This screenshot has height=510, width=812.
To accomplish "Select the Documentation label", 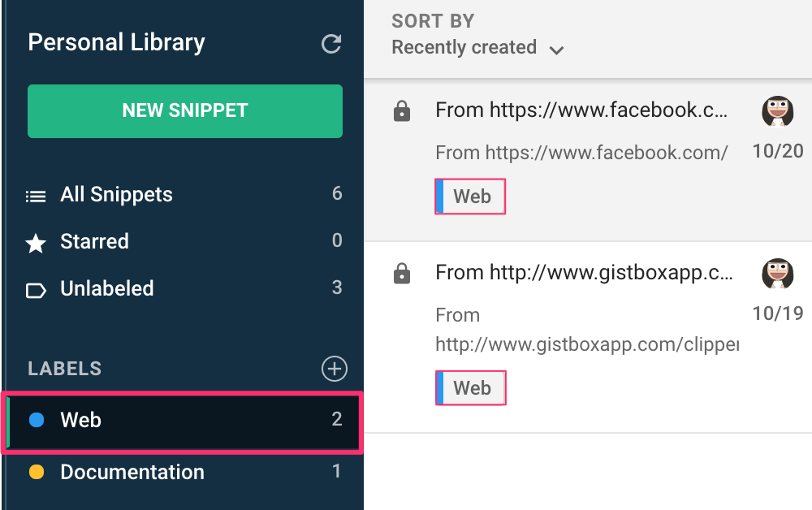I will [132, 472].
